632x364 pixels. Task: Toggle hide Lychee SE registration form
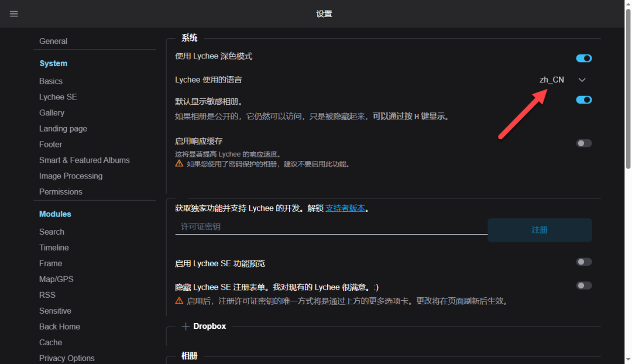pos(583,286)
